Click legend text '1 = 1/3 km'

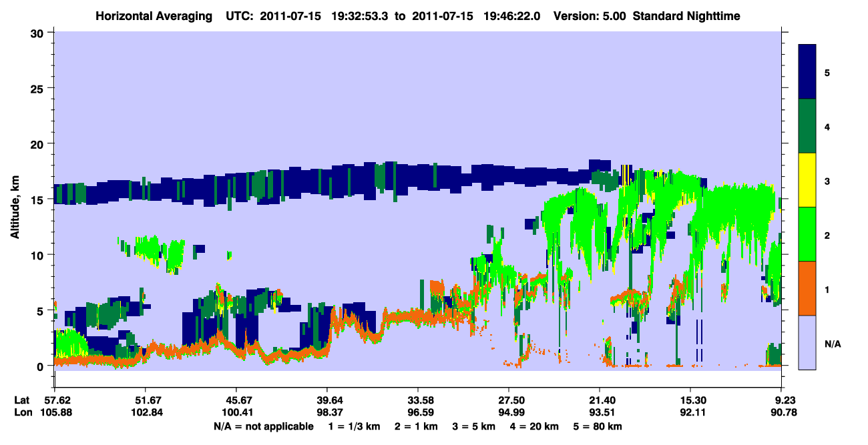point(353,426)
